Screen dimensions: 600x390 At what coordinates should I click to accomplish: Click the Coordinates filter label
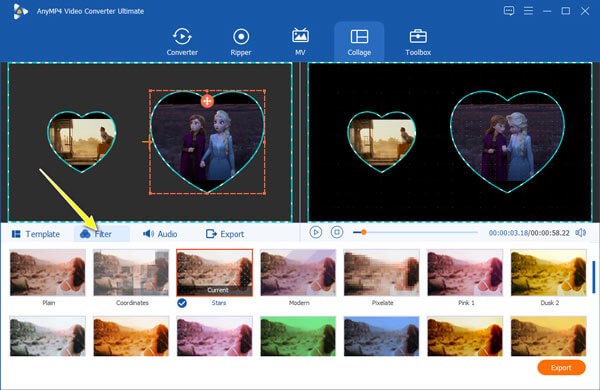click(132, 303)
